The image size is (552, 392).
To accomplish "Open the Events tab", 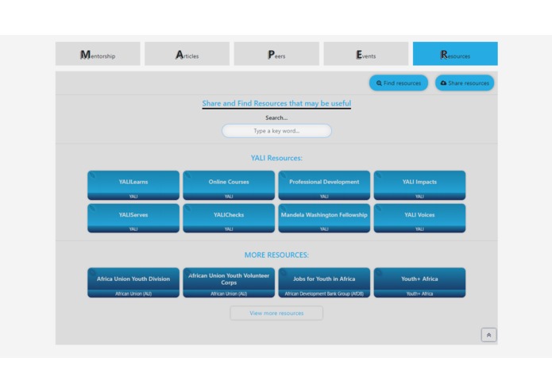I will (366, 54).
